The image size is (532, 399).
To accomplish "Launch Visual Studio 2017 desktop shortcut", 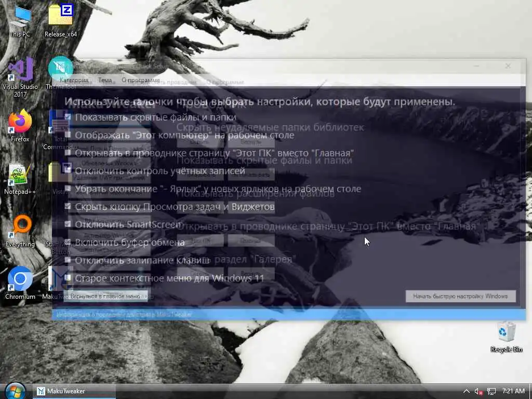I will 20,77.
